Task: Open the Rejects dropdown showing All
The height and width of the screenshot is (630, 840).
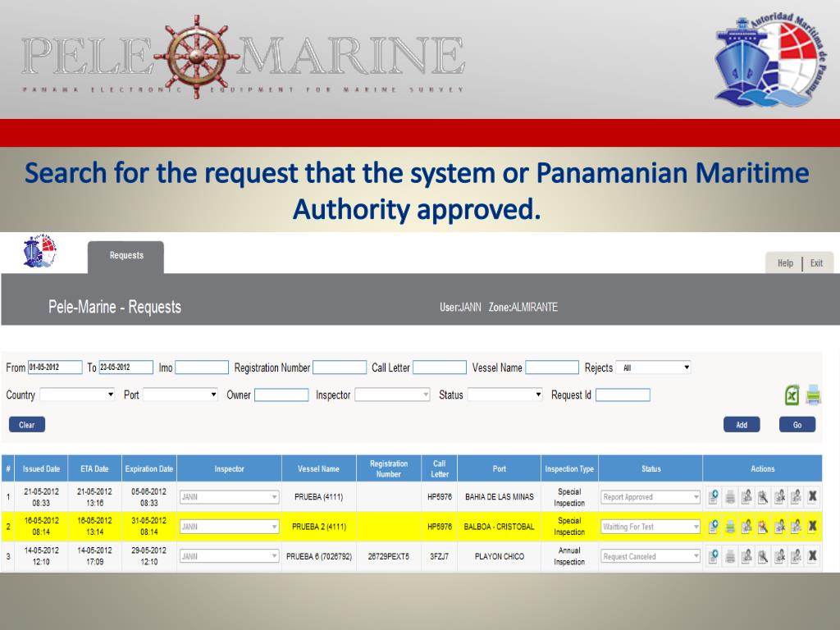Action: coord(654,367)
